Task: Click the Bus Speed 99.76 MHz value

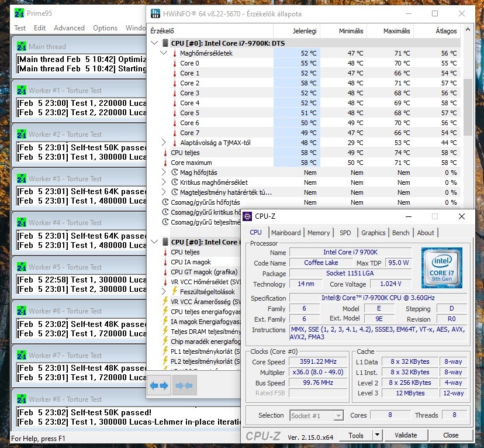Action: (318, 382)
